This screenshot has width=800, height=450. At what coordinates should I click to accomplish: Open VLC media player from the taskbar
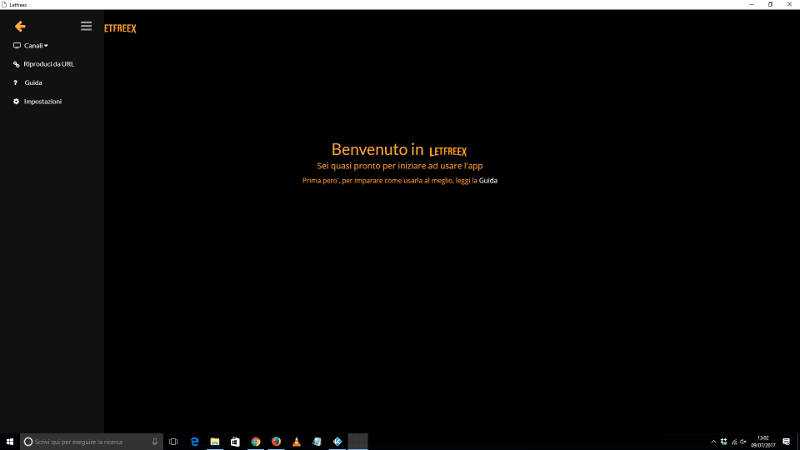[x=296, y=441]
